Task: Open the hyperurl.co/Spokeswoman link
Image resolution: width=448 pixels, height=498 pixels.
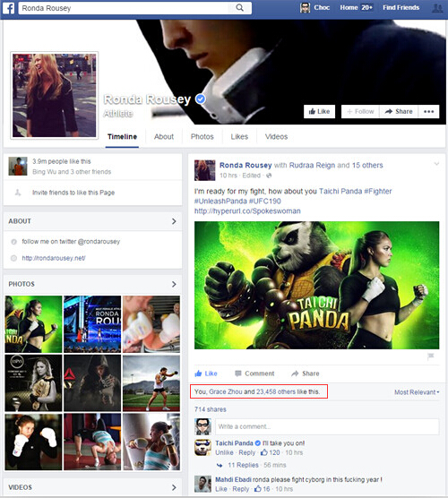Action: [247, 211]
